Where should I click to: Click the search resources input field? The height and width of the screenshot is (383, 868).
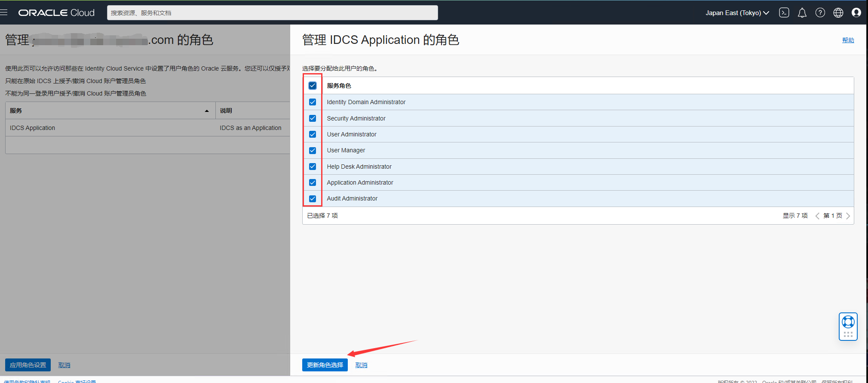point(273,13)
